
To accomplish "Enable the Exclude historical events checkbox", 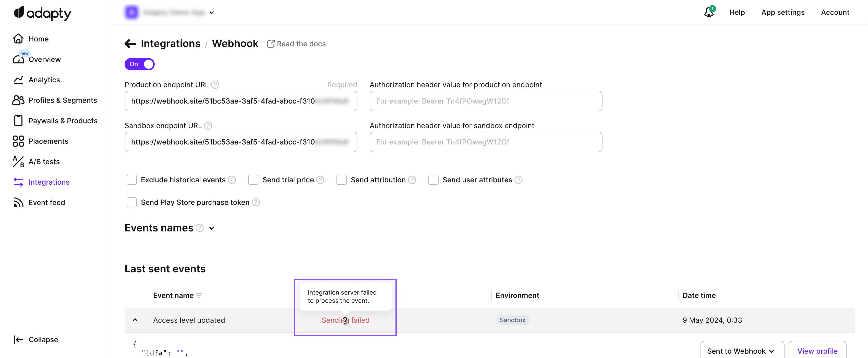I will pyautogui.click(x=131, y=180).
